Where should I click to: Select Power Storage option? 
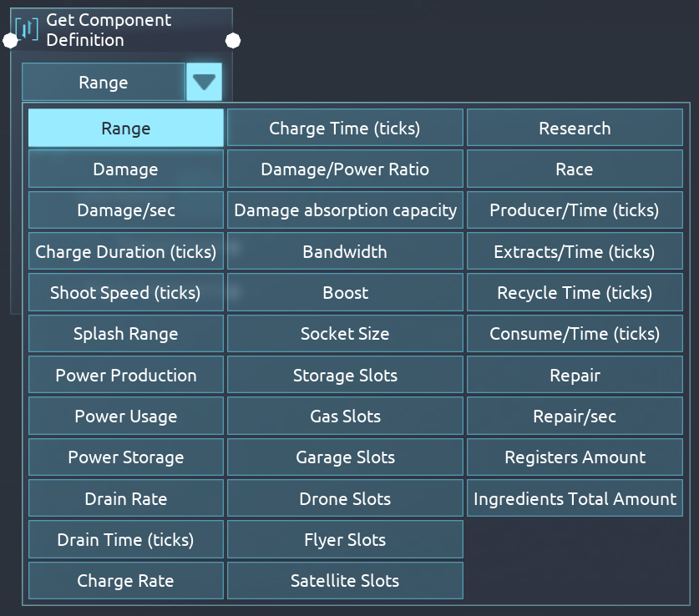(x=126, y=457)
